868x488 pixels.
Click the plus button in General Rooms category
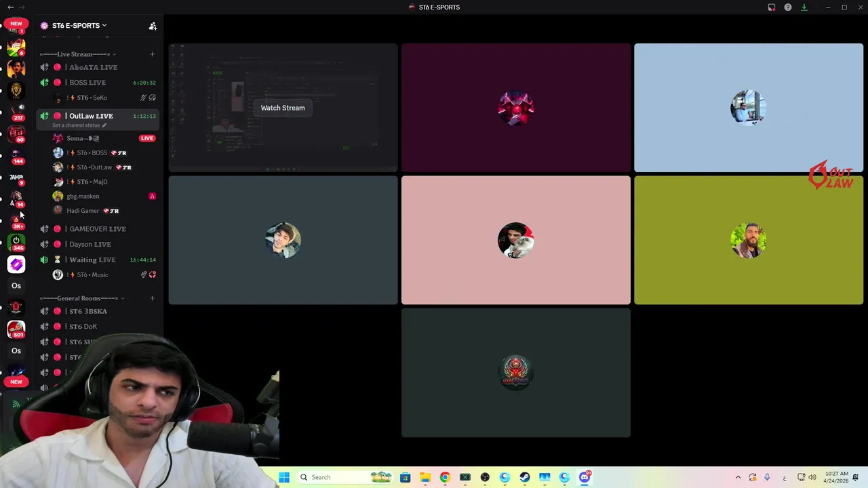152,298
